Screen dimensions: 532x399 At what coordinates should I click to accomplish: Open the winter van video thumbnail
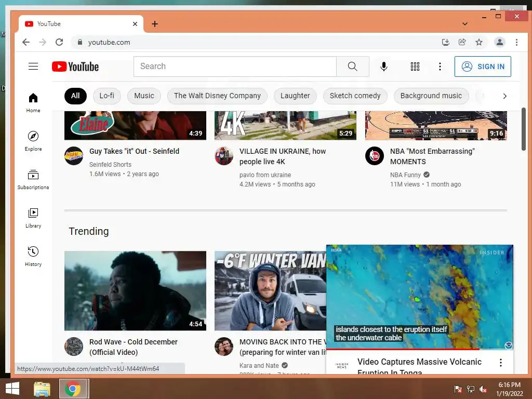pos(270,291)
